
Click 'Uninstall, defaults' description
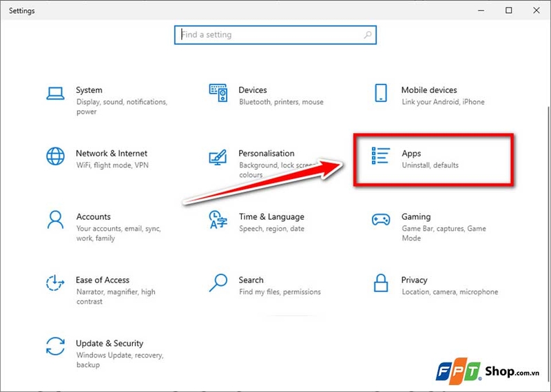pos(430,165)
